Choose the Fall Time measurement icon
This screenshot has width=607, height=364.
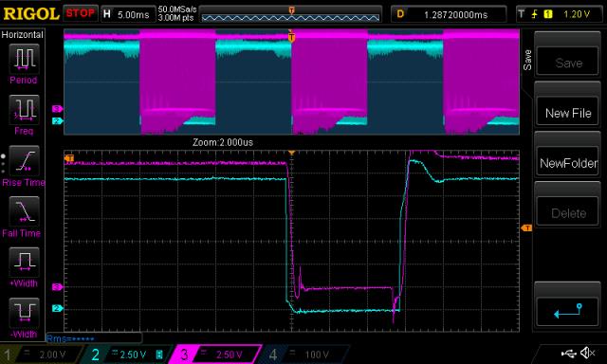[24, 211]
